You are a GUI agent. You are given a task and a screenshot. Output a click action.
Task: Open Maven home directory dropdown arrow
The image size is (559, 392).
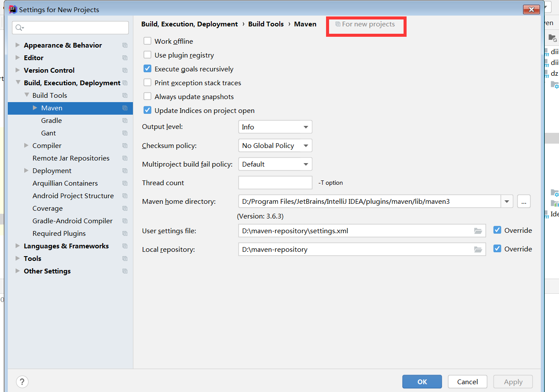(507, 201)
